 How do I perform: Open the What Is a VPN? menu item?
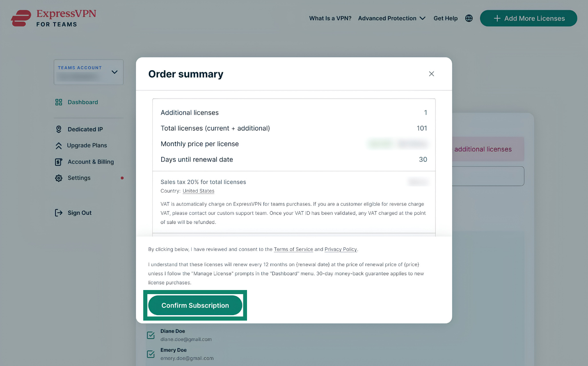330,18
